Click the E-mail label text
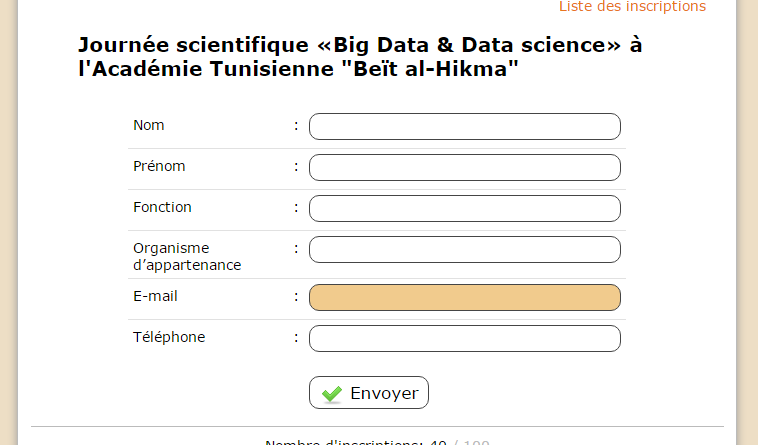Image resolution: width=758 pixels, height=445 pixels. [x=156, y=296]
